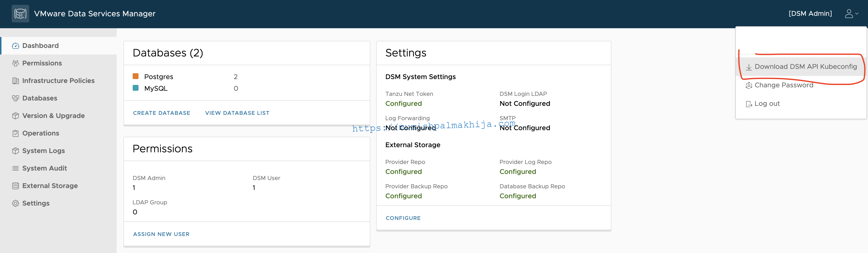The height and width of the screenshot is (253, 868).
Task: Click the Settings card heading
Action: [x=406, y=53]
